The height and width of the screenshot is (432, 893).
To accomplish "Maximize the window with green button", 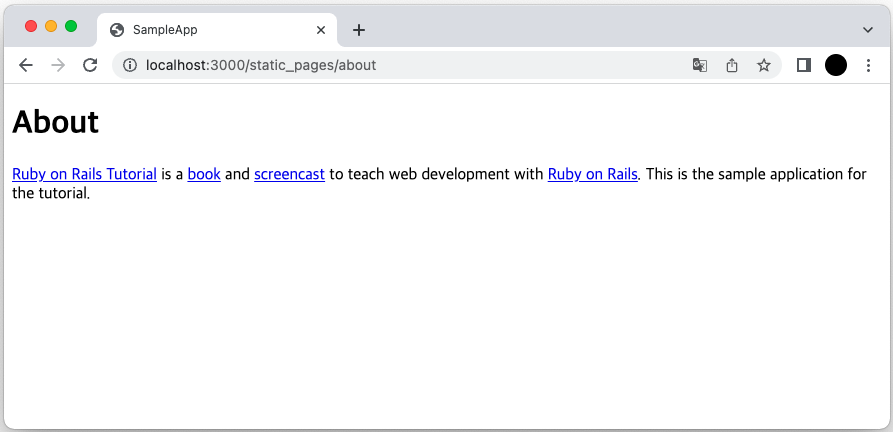I will coord(71,26).
